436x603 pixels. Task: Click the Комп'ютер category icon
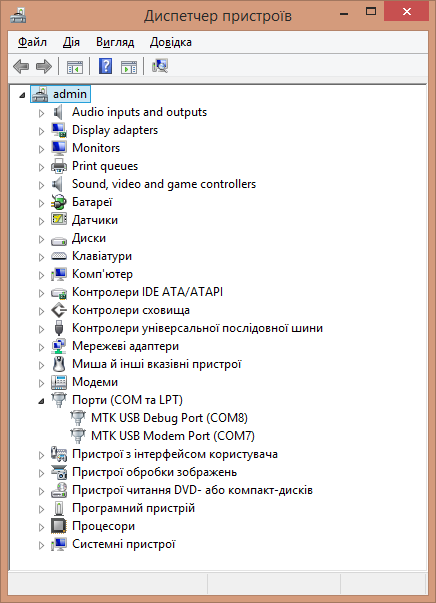coord(59,274)
